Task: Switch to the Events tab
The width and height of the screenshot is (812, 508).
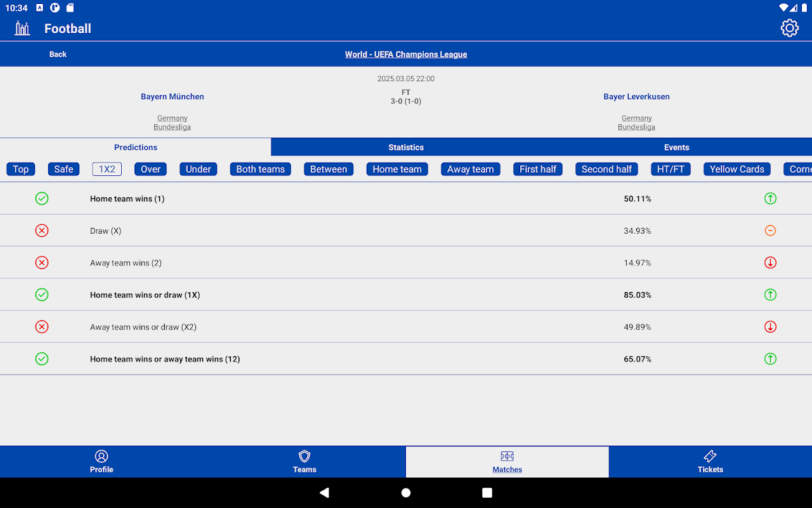Action: tap(677, 147)
